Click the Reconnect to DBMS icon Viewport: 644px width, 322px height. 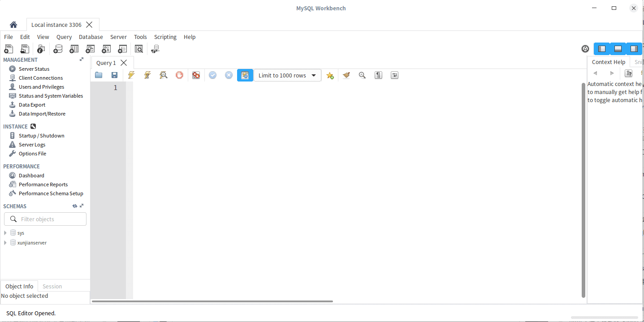coord(155,49)
